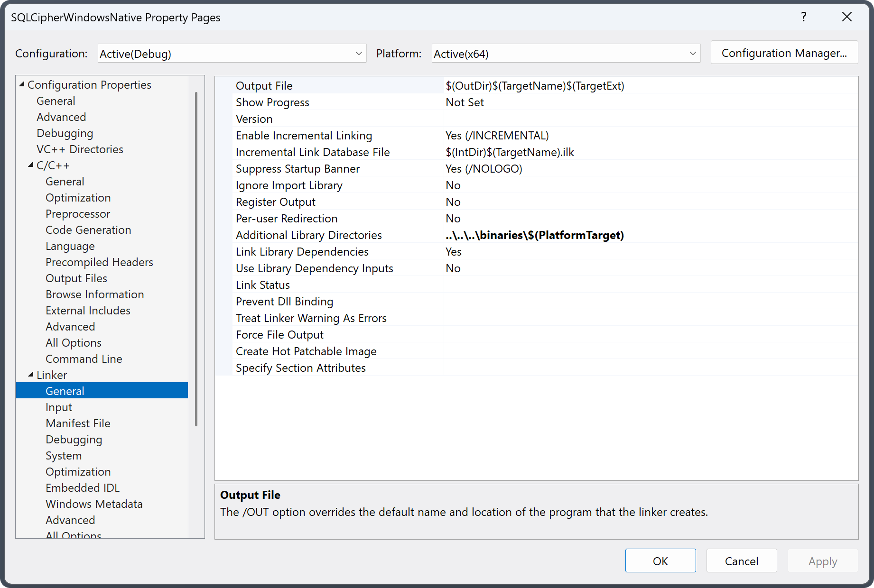Viewport: 874px width, 588px height.
Task: Select Force File Output property
Action: click(x=279, y=335)
